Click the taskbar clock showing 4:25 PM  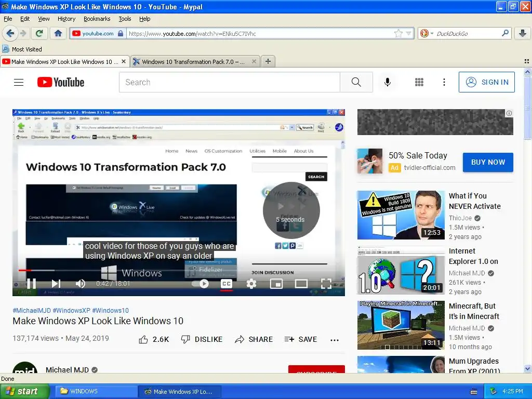tap(513, 391)
